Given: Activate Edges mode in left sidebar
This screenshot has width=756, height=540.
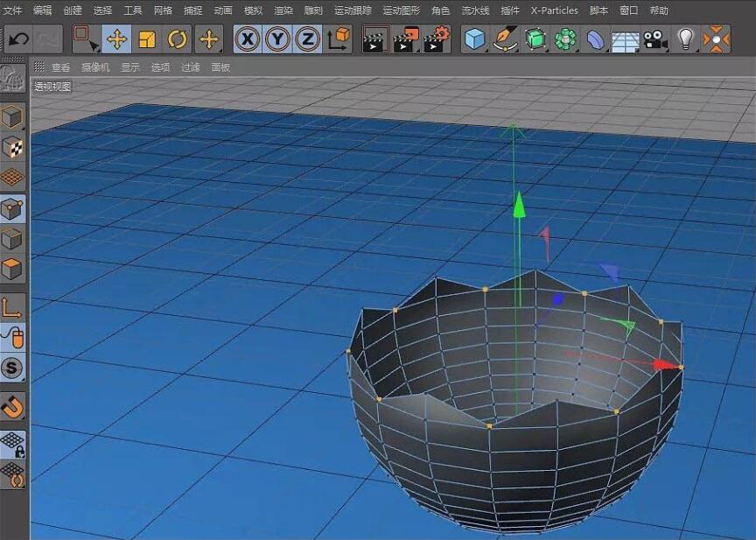Looking at the screenshot, I should pos(12,239).
